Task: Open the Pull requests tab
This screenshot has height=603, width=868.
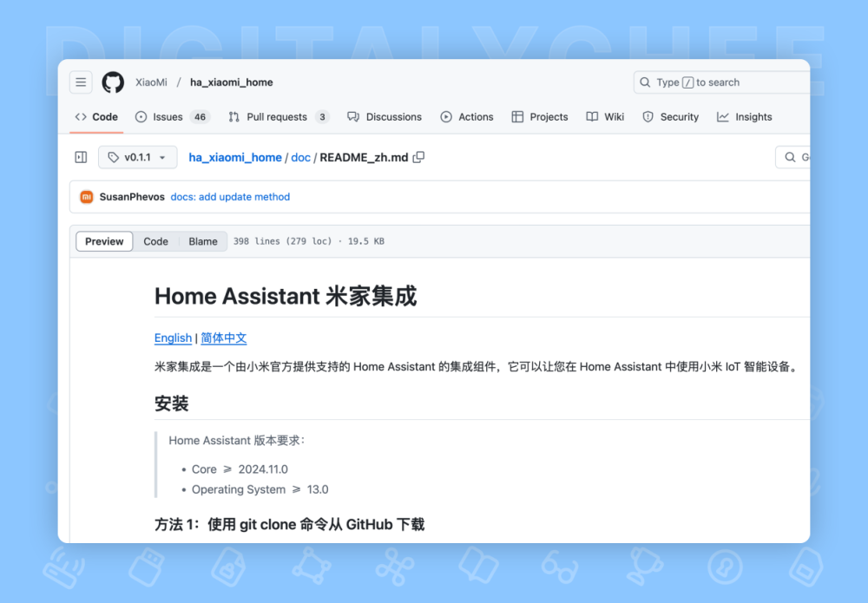Action: tap(279, 117)
